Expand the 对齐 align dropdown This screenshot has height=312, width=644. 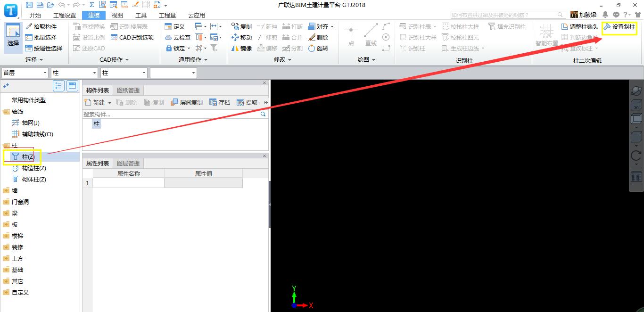click(332, 27)
